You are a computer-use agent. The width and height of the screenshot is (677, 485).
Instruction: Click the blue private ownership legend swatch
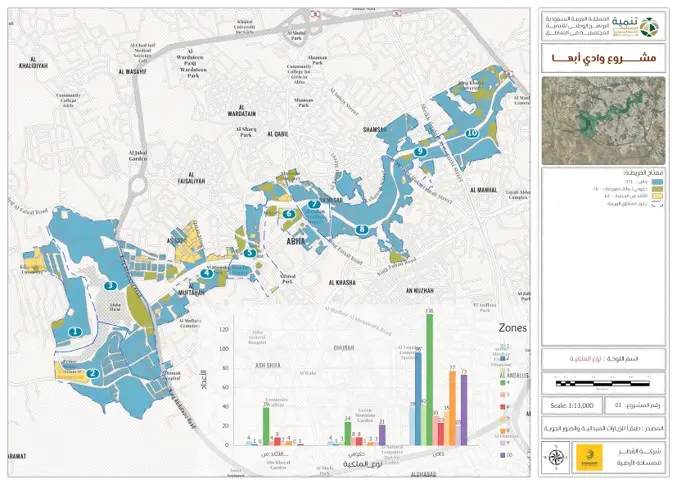tap(658, 182)
